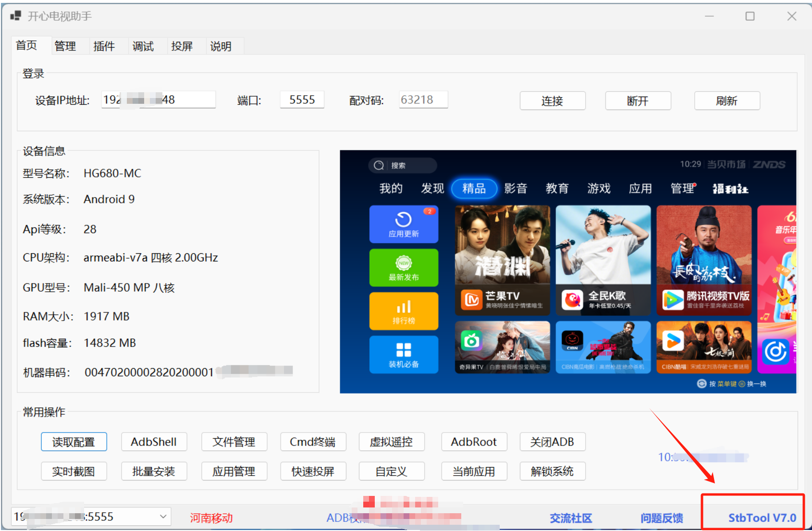Click 关闭ADB button
The height and width of the screenshot is (531, 812).
tap(553, 442)
